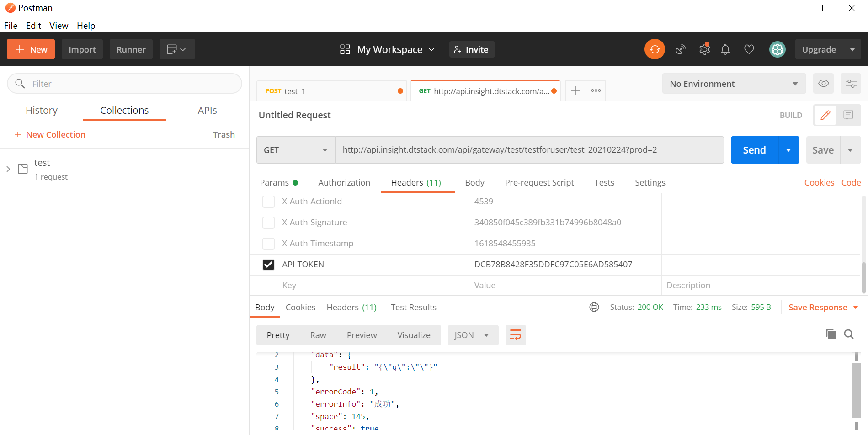This screenshot has height=435, width=868.
Task: Switch to the APIs tab
Action: tap(208, 110)
